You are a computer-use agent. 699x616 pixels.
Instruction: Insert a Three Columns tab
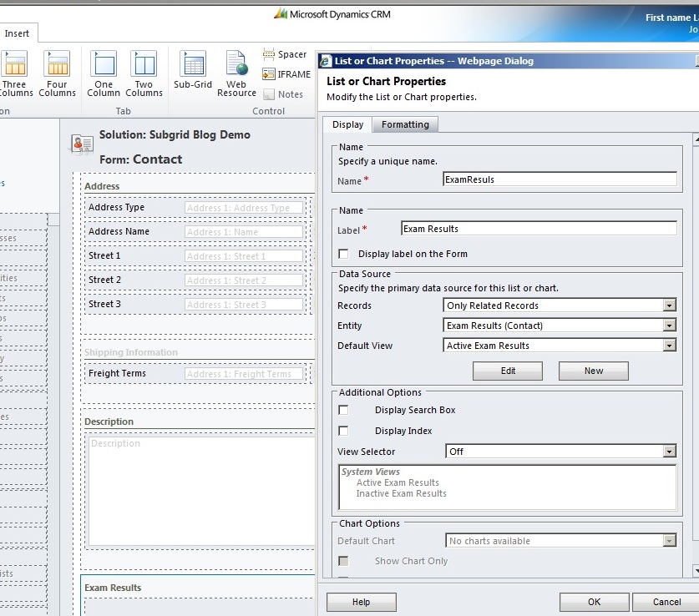(17, 73)
